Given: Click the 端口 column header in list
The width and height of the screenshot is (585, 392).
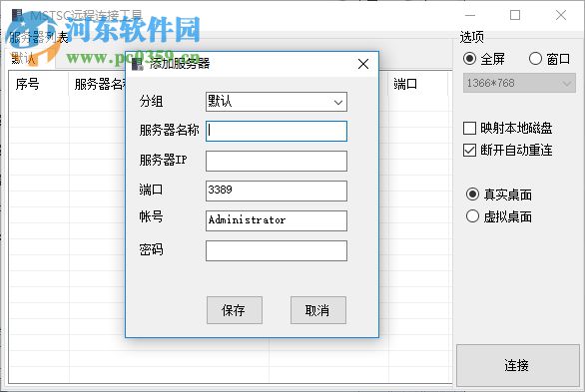Looking at the screenshot, I should point(418,84).
